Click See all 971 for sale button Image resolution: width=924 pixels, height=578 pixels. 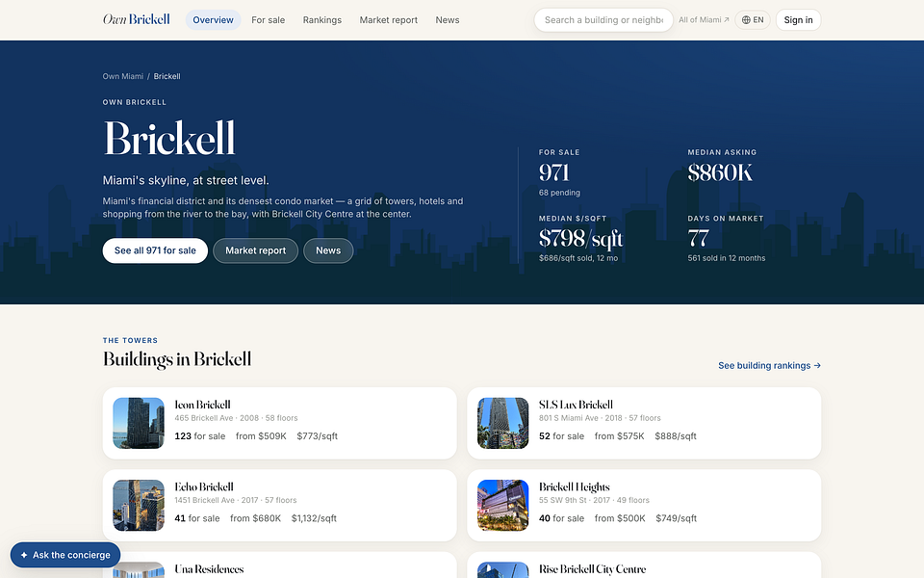coord(155,250)
